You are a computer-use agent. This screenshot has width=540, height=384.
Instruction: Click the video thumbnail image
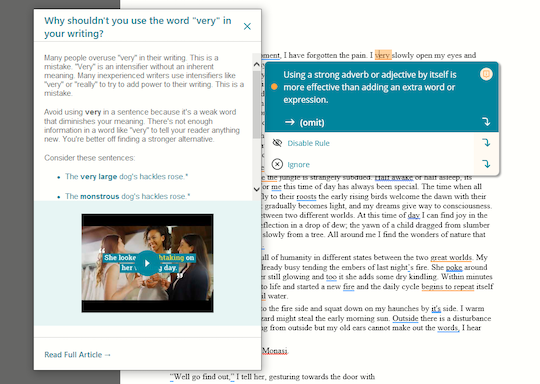pyautogui.click(x=147, y=263)
